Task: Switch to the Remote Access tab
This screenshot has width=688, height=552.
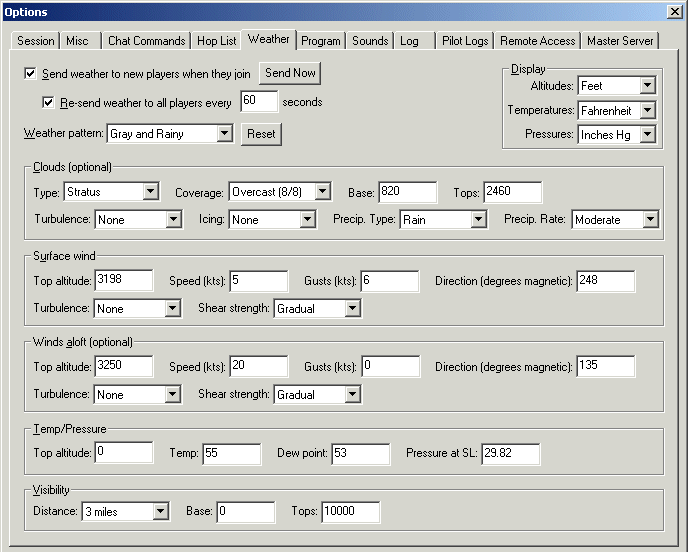Action: [538, 41]
